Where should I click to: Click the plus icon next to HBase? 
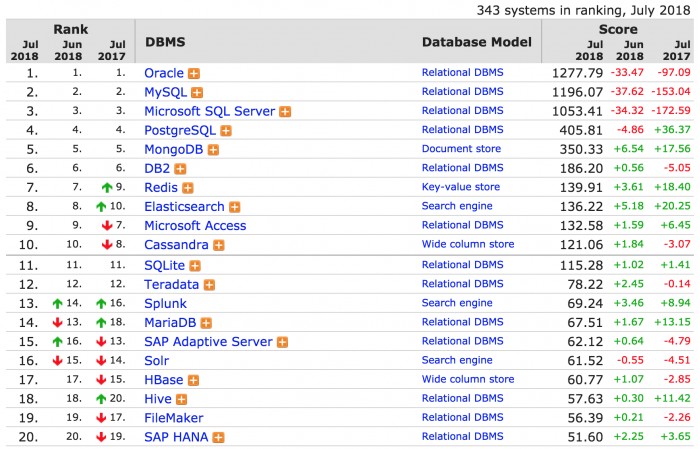coord(193,380)
